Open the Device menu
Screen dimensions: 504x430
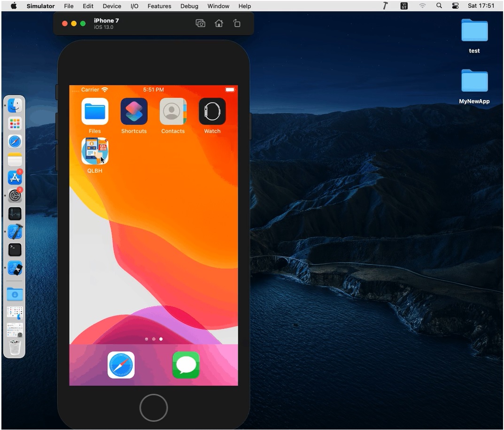pos(112,6)
